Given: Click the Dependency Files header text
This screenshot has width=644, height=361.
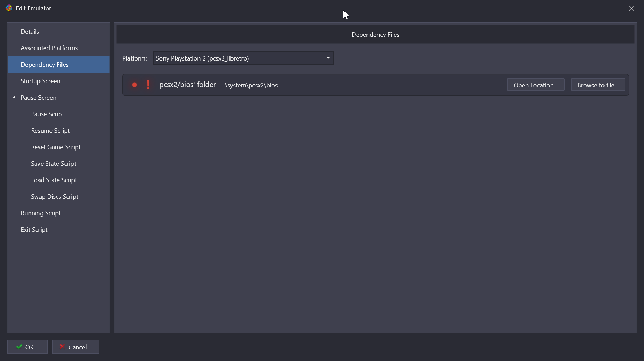Looking at the screenshot, I should [x=375, y=35].
